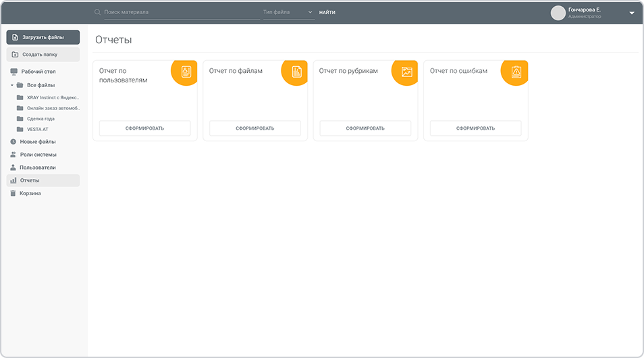Open the VESTA AT folder
644x358 pixels.
37,129
